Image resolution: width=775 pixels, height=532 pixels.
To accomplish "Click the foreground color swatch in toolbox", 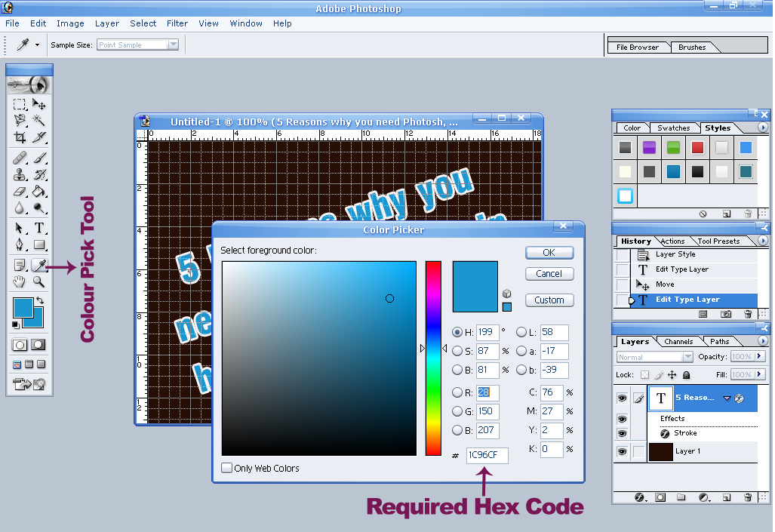I will 22,307.
